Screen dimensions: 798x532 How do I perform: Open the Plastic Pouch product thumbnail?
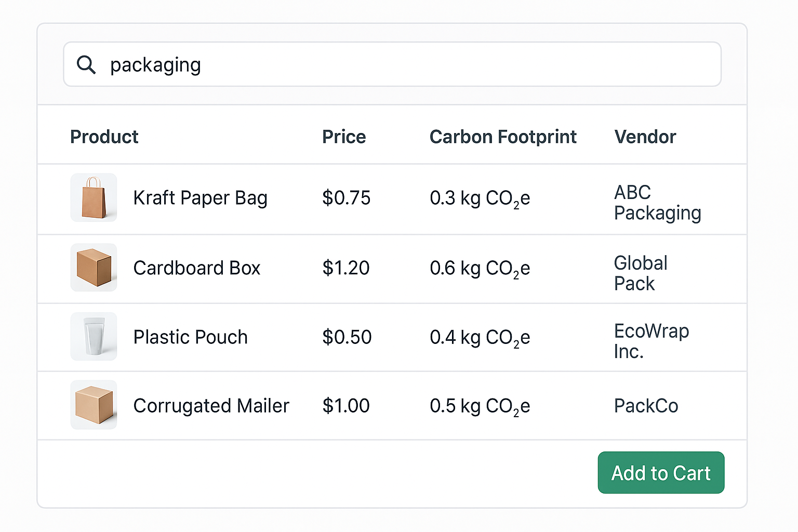[94, 337]
